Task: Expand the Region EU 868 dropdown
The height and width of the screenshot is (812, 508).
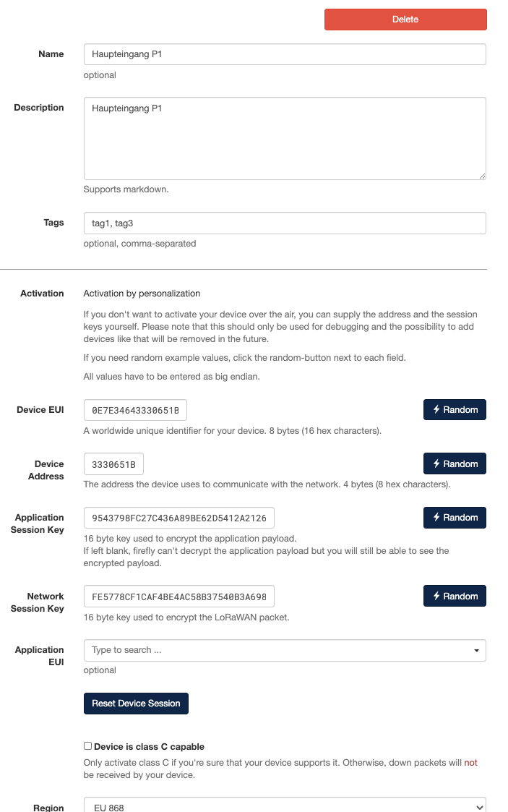Action: click(285, 807)
